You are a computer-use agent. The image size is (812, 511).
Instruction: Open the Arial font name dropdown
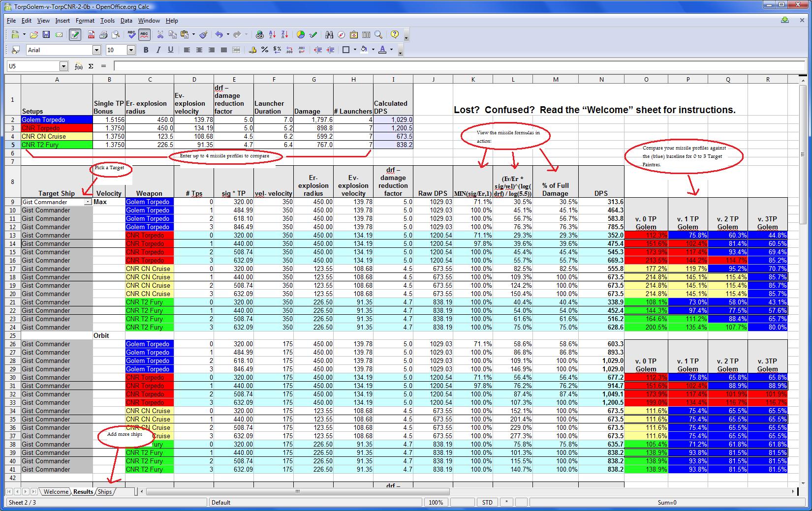coord(96,50)
